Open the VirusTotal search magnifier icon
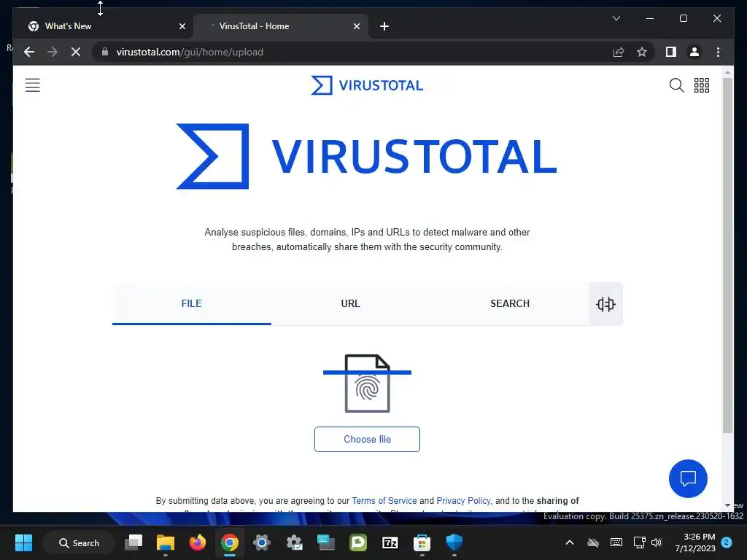747x560 pixels. point(676,85)
